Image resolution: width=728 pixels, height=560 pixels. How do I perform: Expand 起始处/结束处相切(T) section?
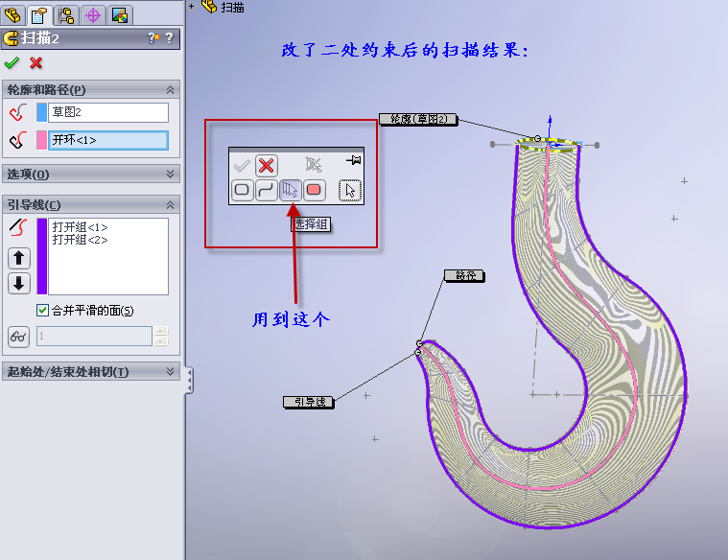170,371
